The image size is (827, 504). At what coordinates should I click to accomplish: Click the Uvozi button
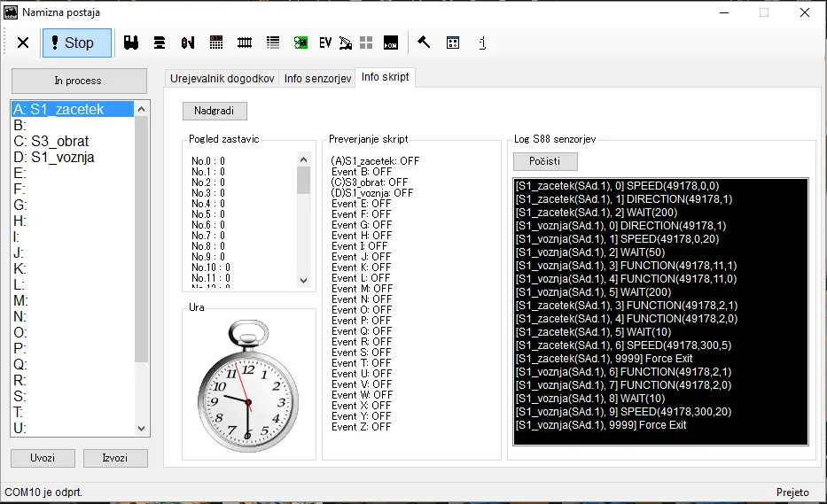(x=43, y=458)
